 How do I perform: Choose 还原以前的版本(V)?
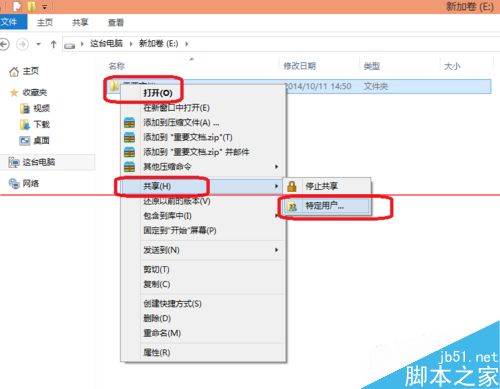(203, 201)
